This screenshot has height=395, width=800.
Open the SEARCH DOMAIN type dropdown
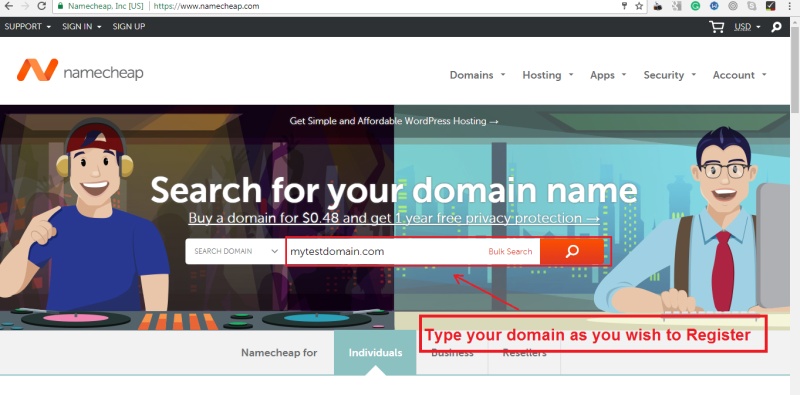[x=235, y=251]
